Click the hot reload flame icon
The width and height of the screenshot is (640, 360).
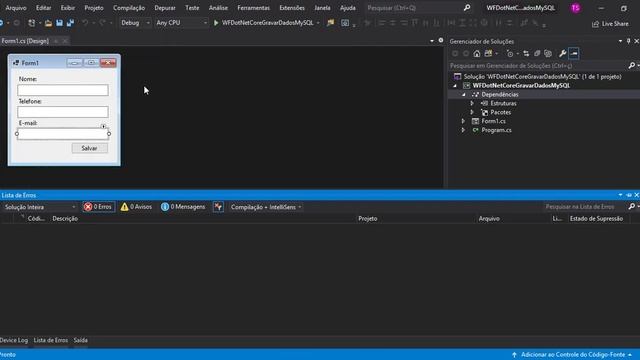pyautogui.click(x=330, y=23)
